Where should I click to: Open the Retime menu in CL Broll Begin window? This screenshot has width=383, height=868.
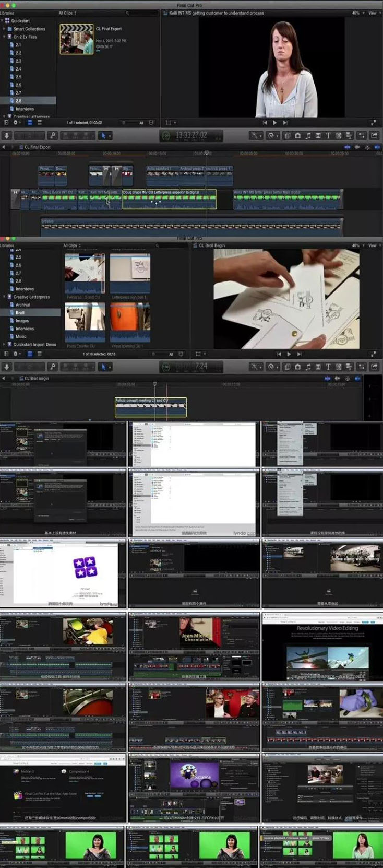[x=272, y=367]
